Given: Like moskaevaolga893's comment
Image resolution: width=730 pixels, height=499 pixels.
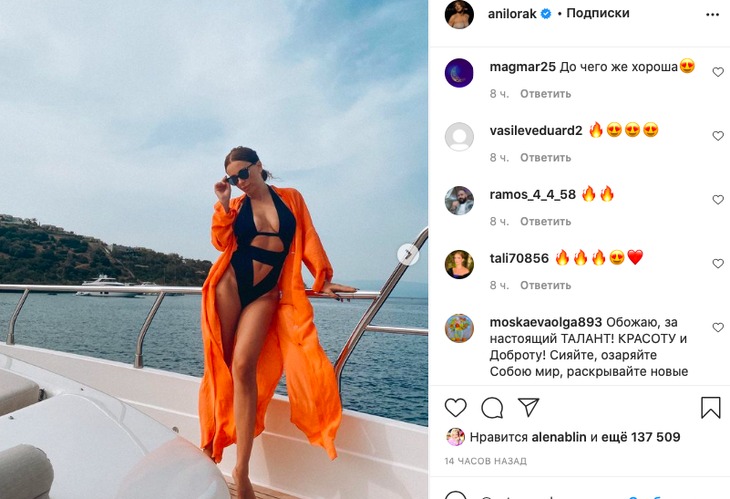Looking at the screenshot, I should coord(718,327).
